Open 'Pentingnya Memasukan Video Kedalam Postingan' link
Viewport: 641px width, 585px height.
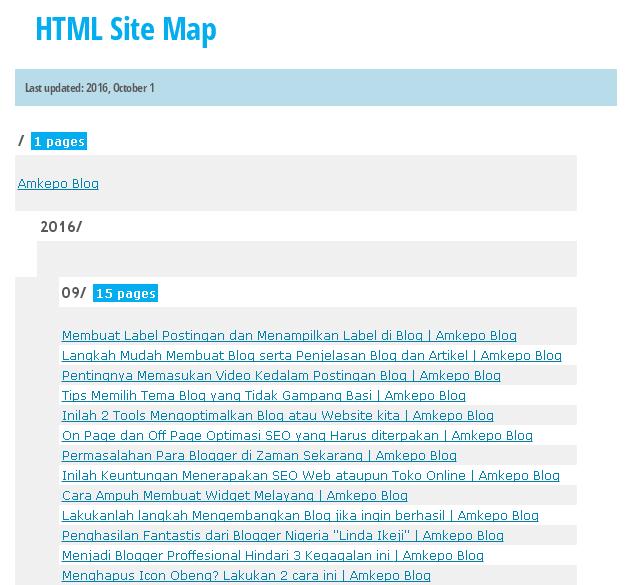281,376
